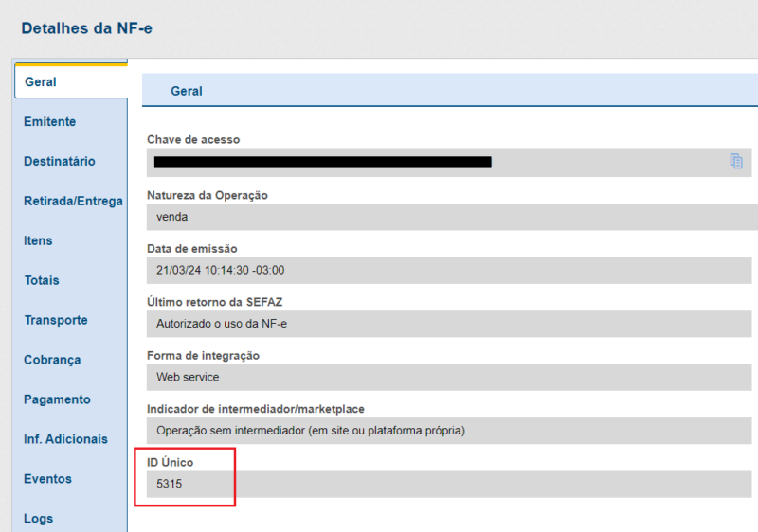Click the Forma de integração Web service field

450,377
